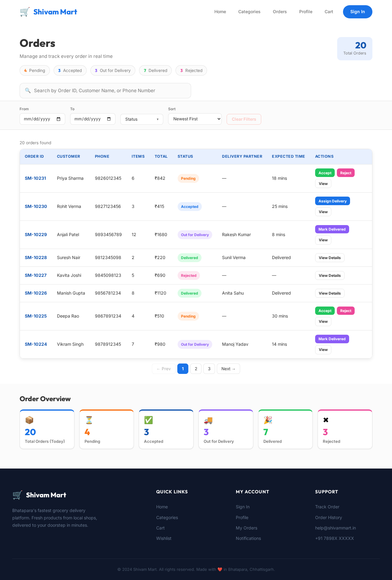Viewport: 392px width, 580px height.
Task: Accept order SM-10231
Action: [325, 173]
